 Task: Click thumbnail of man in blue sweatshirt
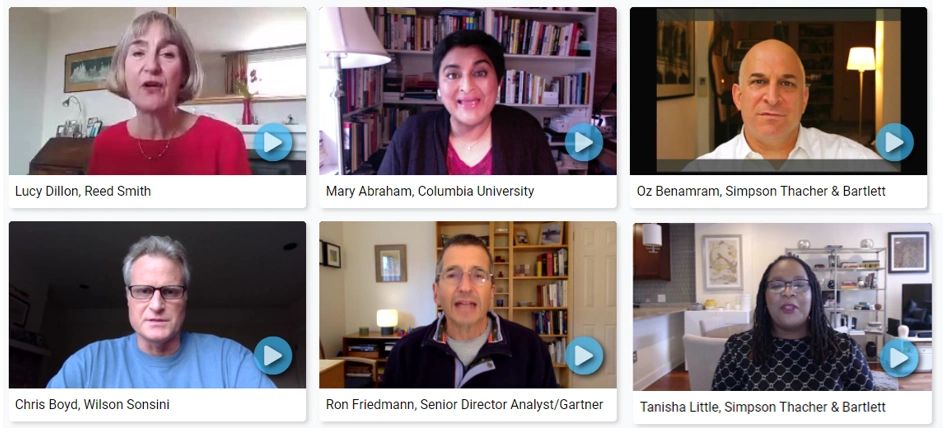coord(157,304)
